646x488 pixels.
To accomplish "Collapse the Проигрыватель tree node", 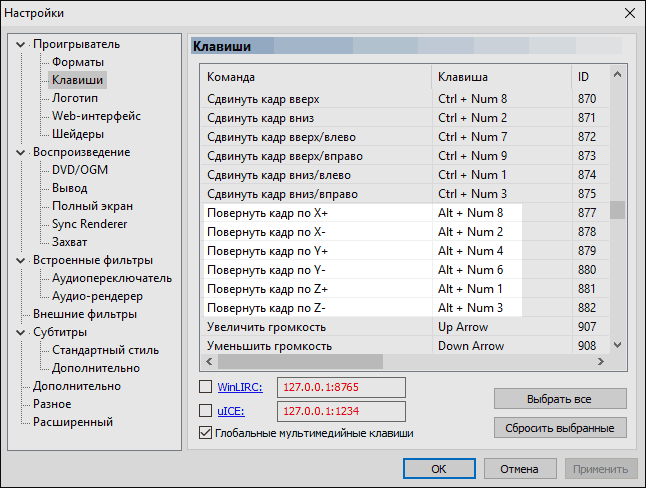I will tap(22, 44).
